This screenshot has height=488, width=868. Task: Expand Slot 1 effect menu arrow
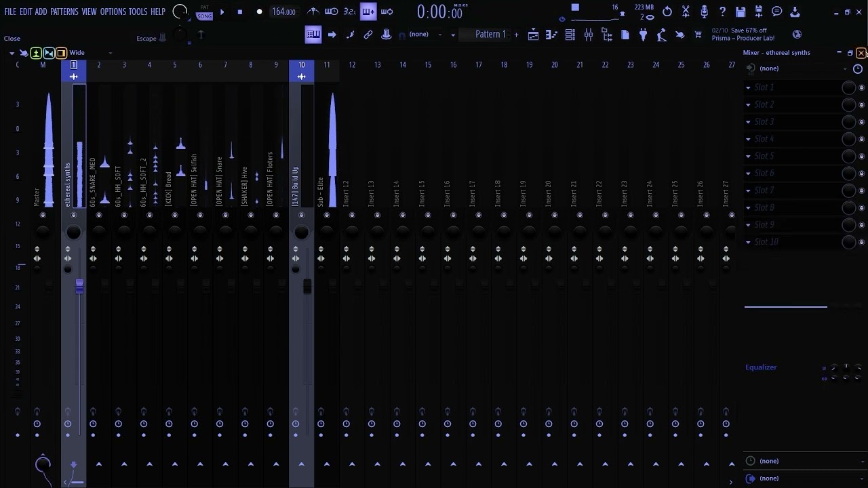pos(749,87)
